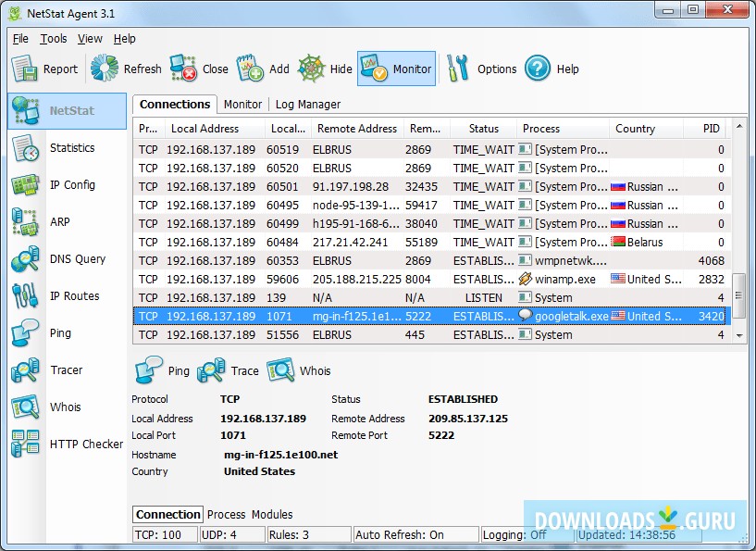Open Options via the wrench icon

[x=457, y=69]
